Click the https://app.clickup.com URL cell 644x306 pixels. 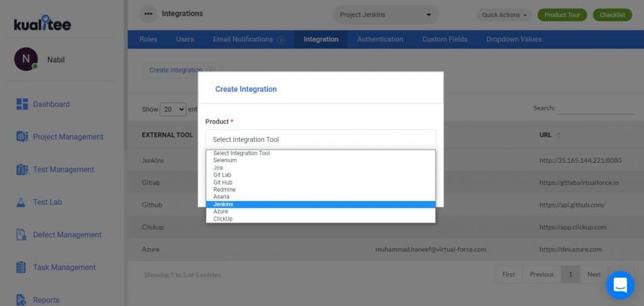click(573, 227)
